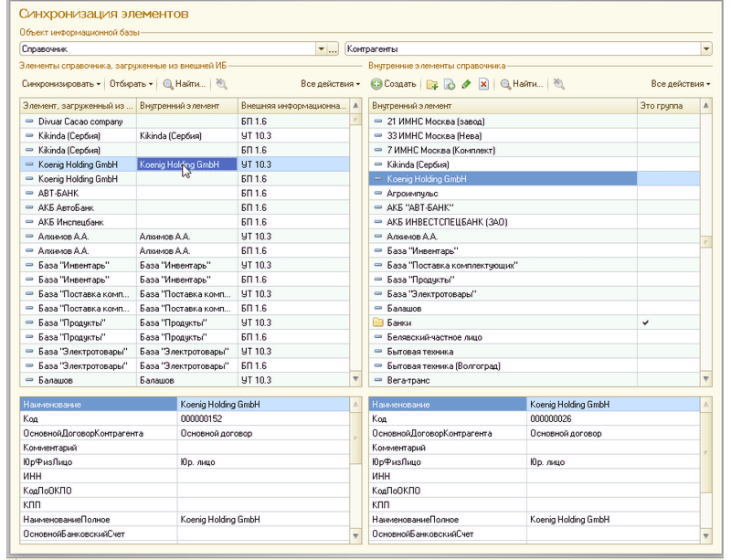
Task: Open the Справочник dropdown arrow
Action: coord(322,49)
